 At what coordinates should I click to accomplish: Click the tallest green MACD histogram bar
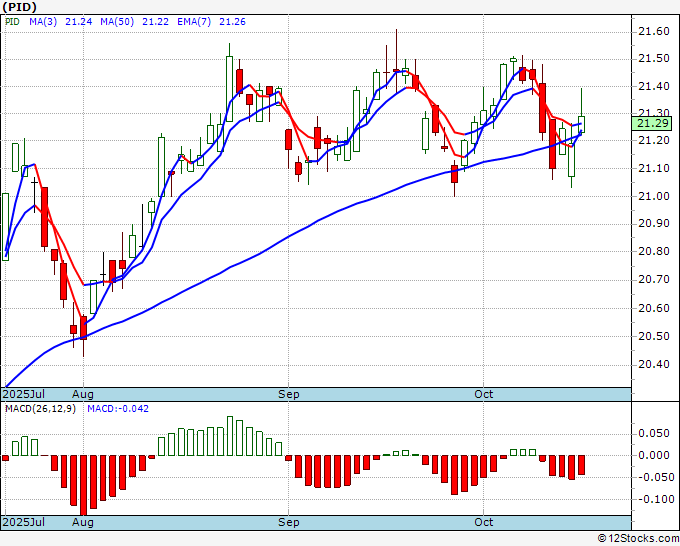230,436
